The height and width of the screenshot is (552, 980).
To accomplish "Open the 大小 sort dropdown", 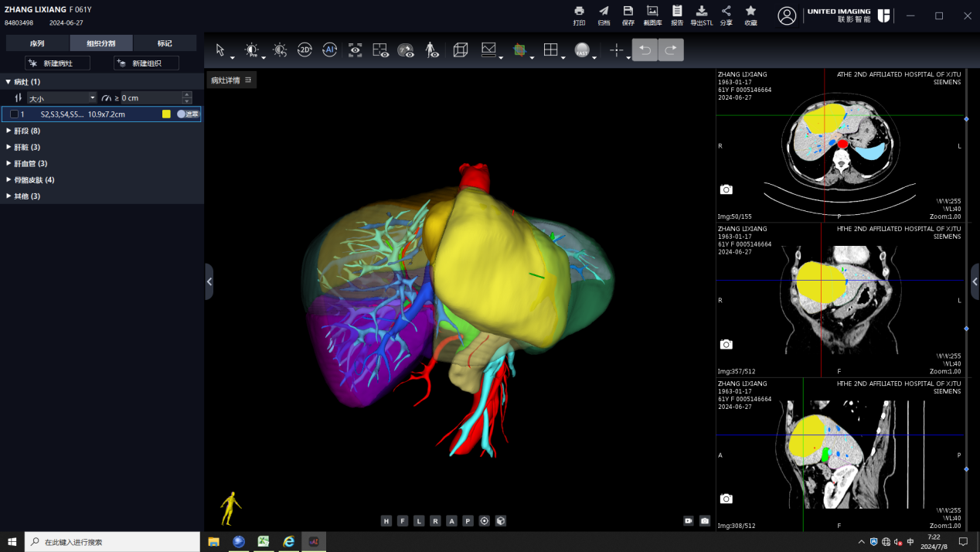I will click(x=62, y=98).
